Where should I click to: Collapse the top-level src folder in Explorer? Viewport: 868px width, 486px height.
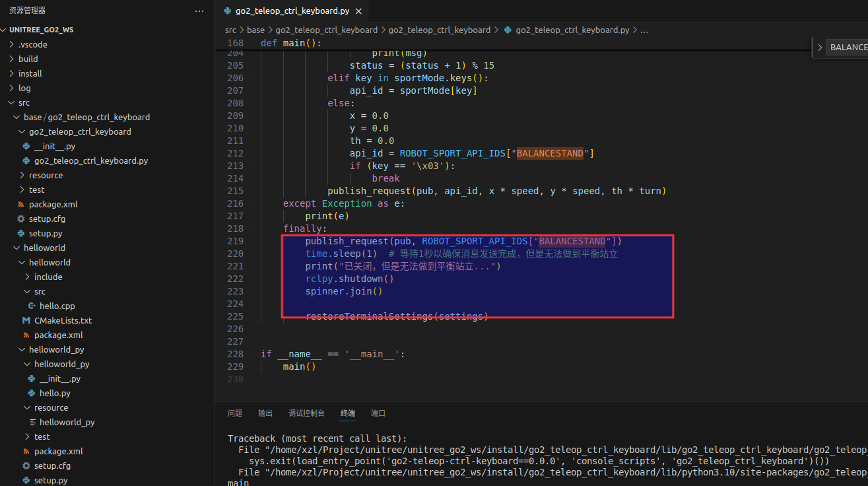coord(11,102)
